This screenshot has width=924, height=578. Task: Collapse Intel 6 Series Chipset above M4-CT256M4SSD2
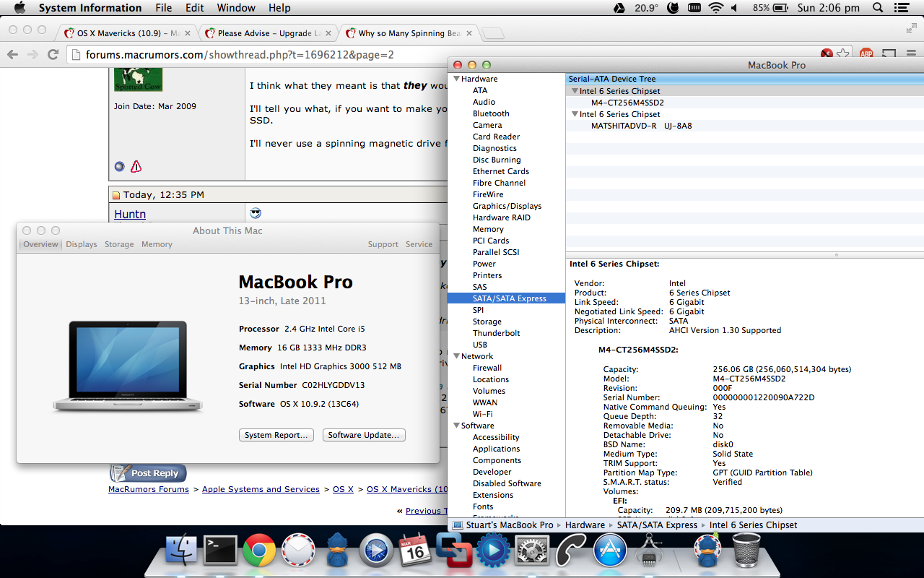point(575,91)
